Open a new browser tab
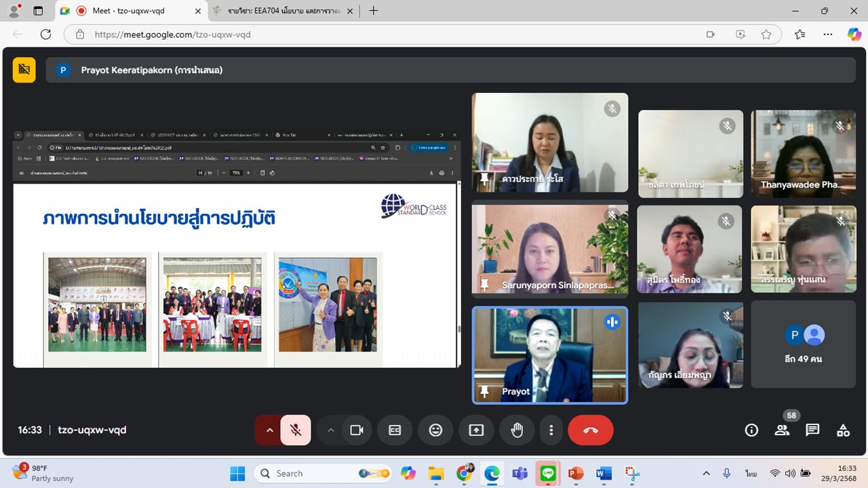Image resolution: width=868 pixels, height=488 pixels. 374,11
